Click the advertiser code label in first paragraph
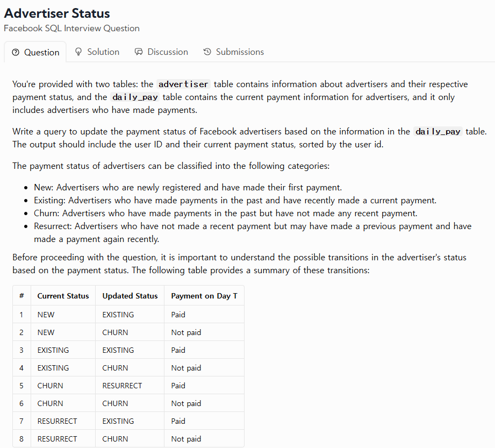Viewport: 495px width, 448px height. [x=183, y=84]
